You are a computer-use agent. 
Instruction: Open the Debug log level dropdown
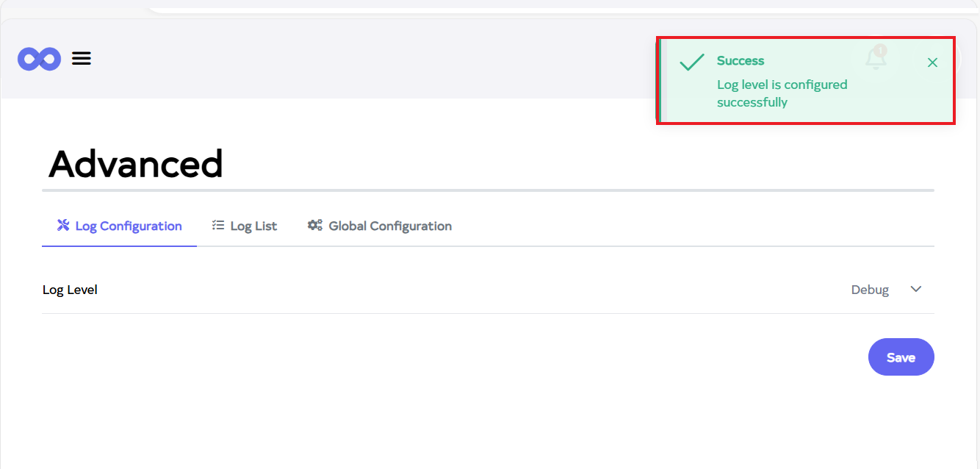870,290
